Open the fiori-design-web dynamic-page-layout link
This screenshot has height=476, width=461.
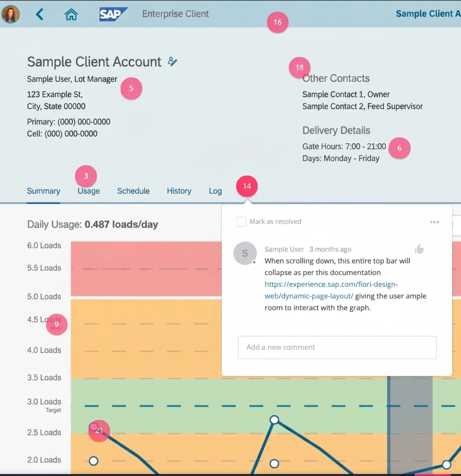coord(331,290)
